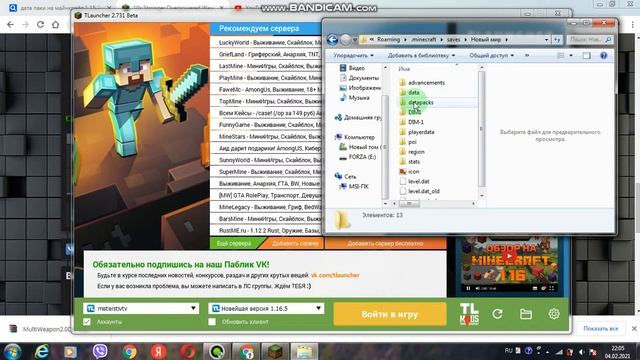Open the vk.com/tlauncher link

[335, 275]
